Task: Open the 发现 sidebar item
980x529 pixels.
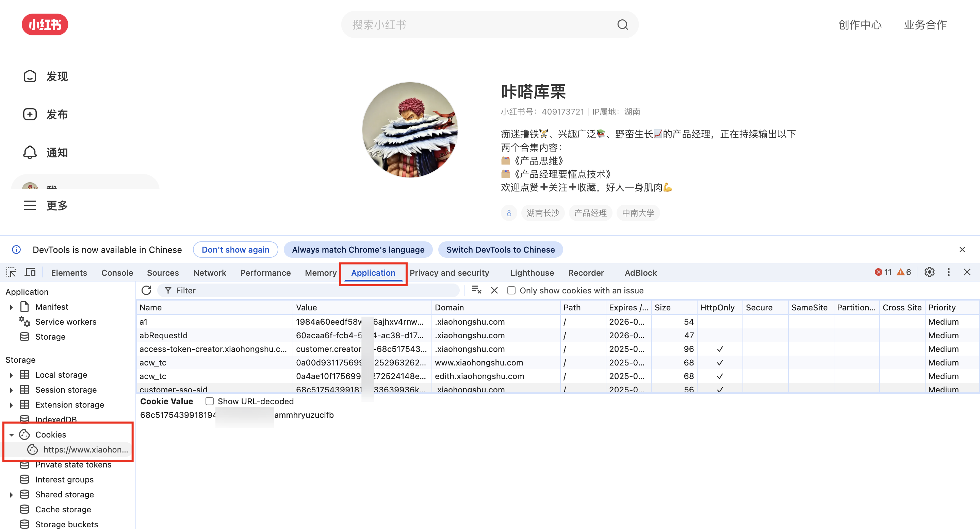Action: (46, 76)
